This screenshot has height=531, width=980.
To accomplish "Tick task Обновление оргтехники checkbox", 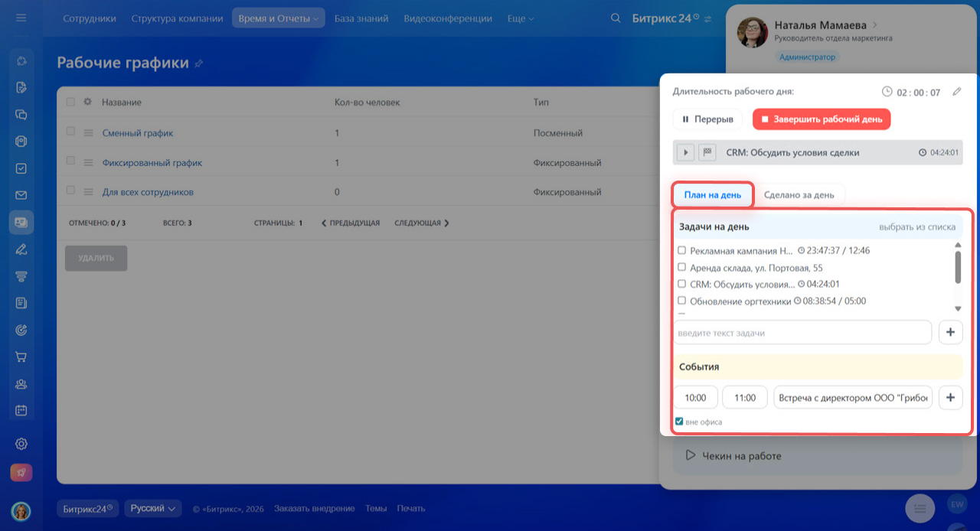I will (x=682, y=301).
